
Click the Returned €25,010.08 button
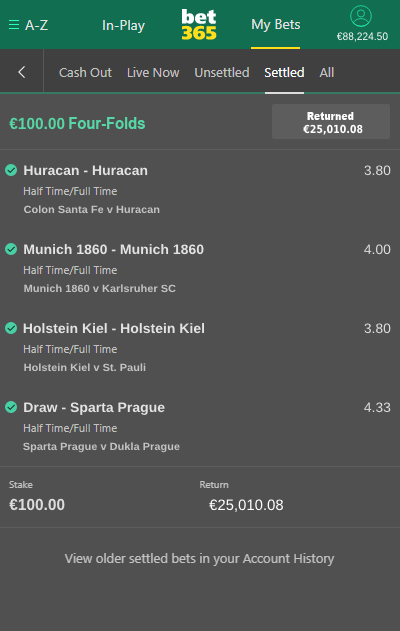click(x=331, y=122)
